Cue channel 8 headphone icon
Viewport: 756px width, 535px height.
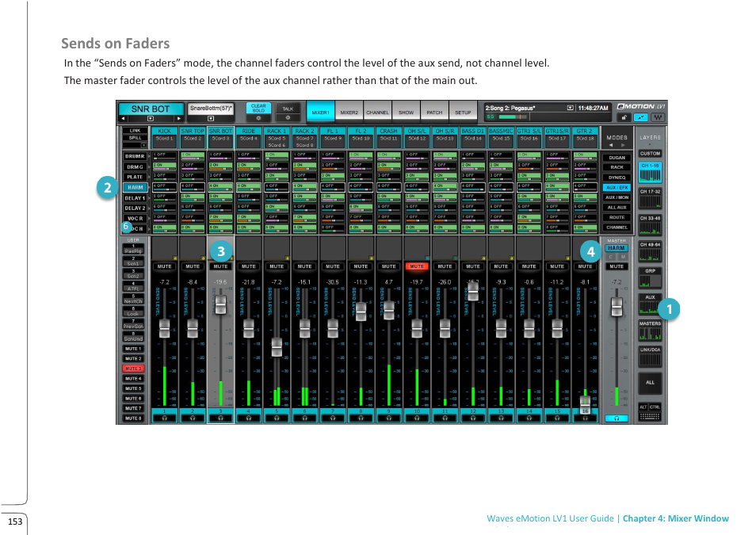(x=361, y=418)
